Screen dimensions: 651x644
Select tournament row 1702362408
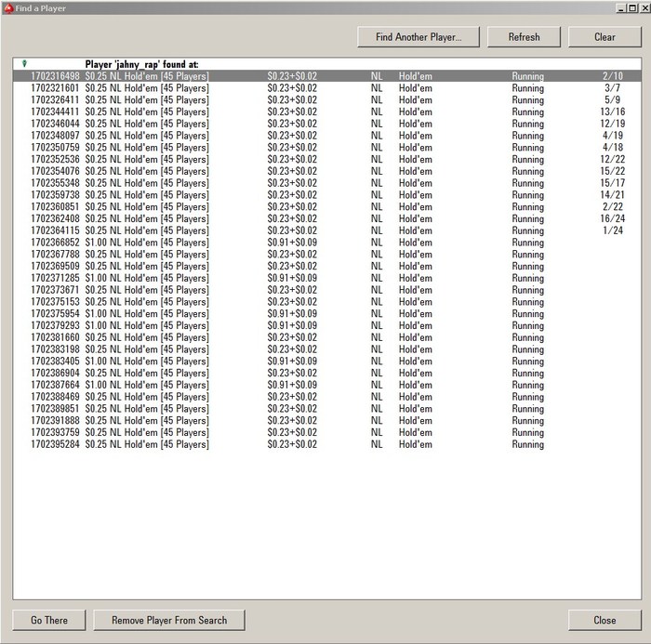327,218
